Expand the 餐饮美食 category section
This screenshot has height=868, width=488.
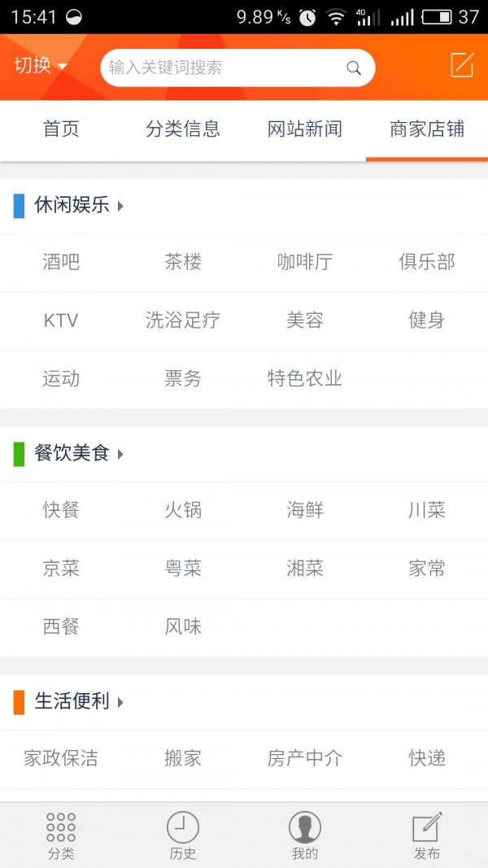tap(73, 455)
